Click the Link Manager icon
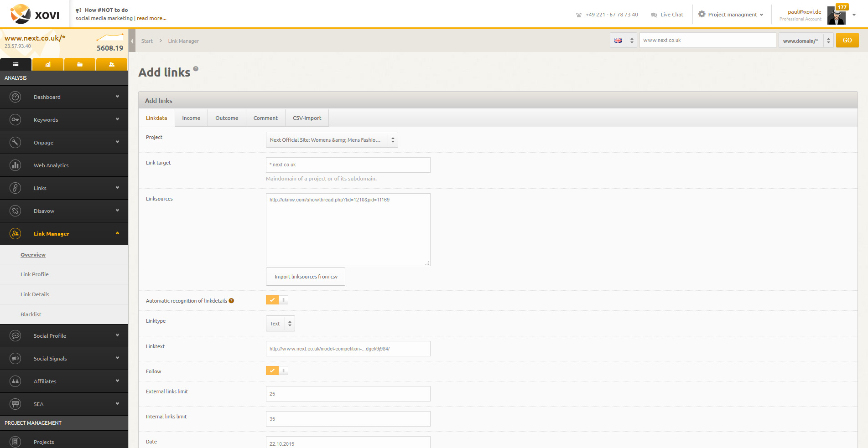The width and height of the screenshot is (868, 448). [x=16, y=234]
